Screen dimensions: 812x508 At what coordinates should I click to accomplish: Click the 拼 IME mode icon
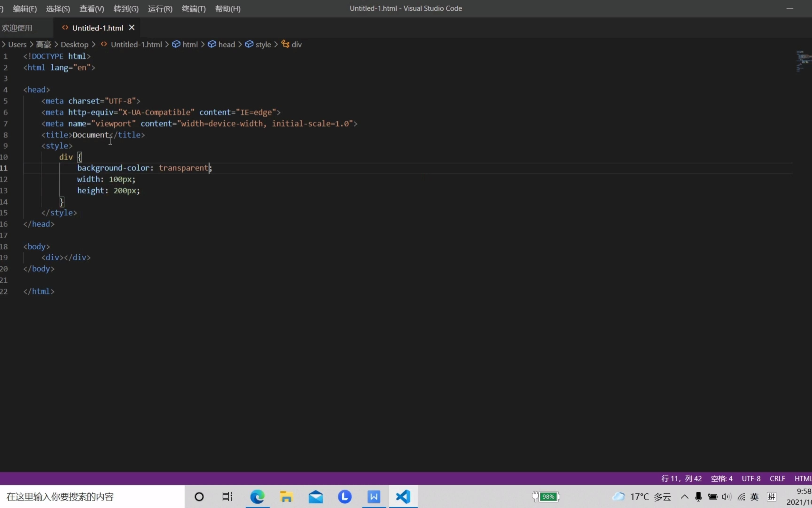tap(771, 496)
